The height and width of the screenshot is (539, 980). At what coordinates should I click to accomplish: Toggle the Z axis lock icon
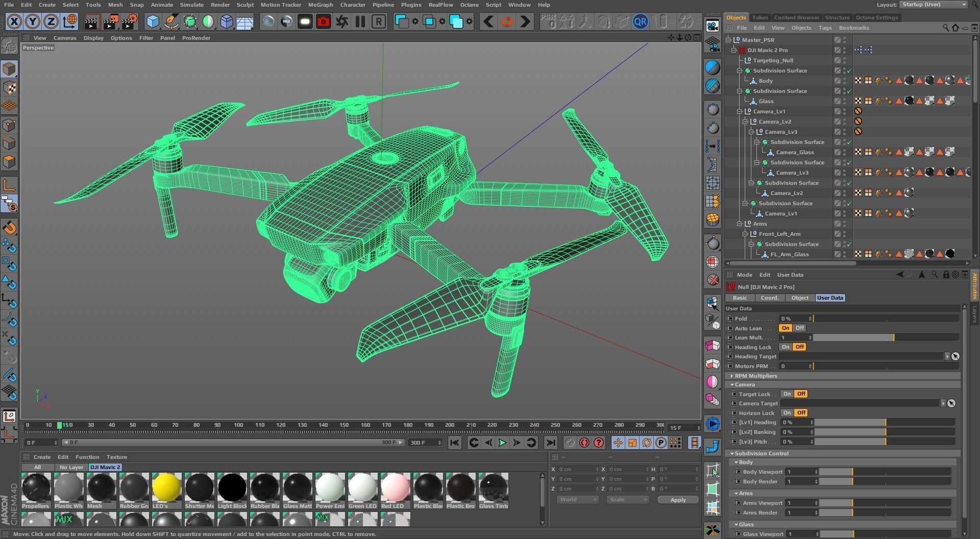pyautogui.click(x=51, y=21)
